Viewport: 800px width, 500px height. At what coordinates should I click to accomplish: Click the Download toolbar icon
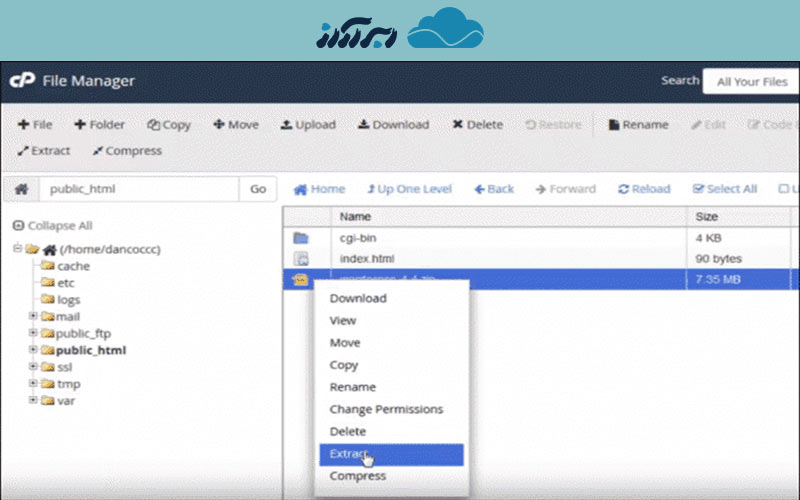click(x=364, y=125)
